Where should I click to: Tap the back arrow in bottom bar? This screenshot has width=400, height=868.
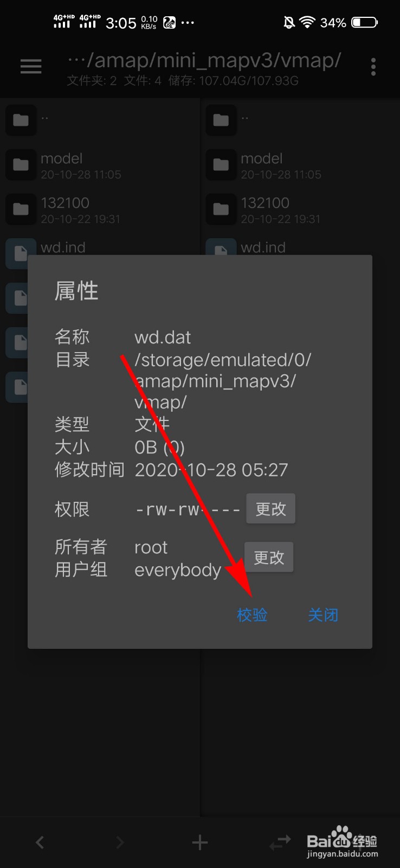40,842
